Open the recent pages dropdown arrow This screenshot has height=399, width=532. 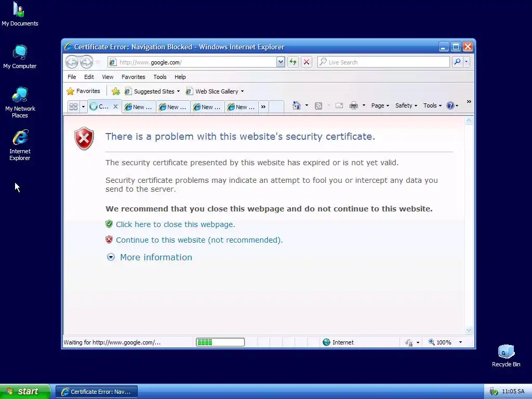(x=98, y=62)
